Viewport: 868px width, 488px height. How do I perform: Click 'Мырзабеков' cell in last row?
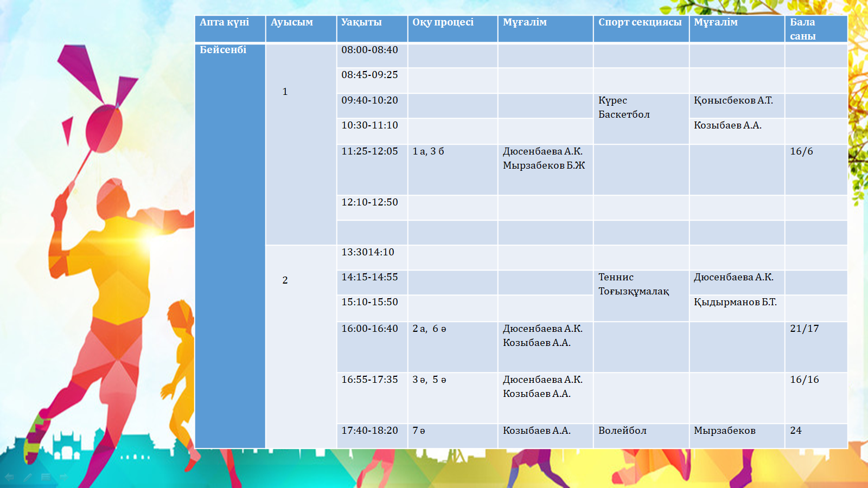pos(737,436)
